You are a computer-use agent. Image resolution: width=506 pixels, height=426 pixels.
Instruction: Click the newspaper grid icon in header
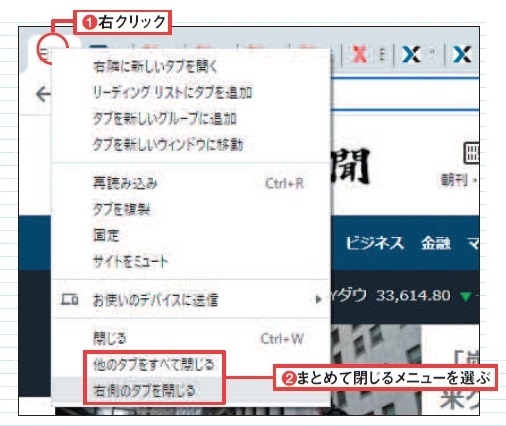coord(471,153)
